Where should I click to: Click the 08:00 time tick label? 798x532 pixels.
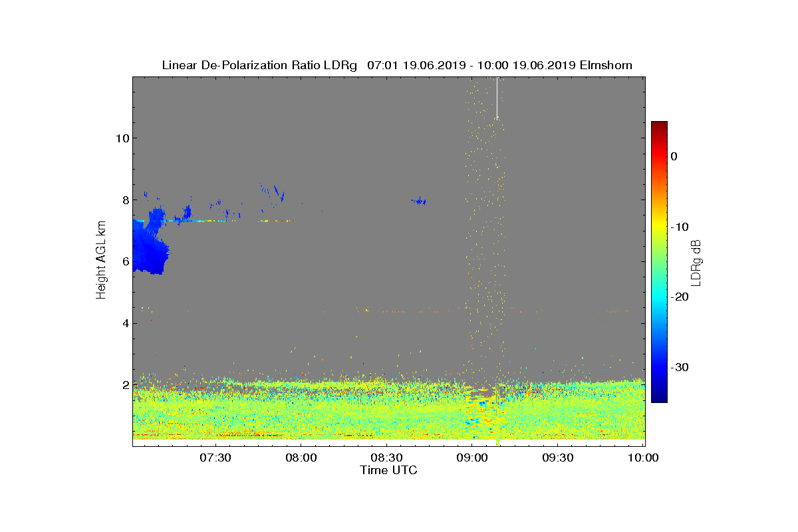[x=301, y=458]
